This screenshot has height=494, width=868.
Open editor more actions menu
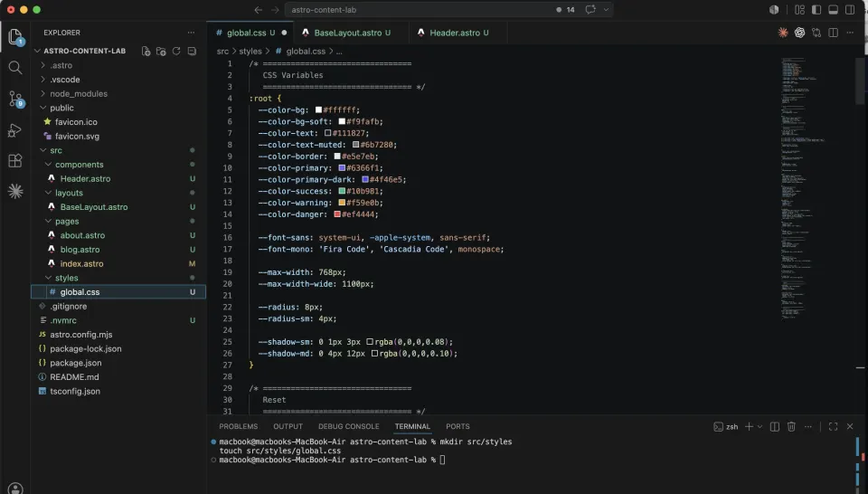(850, 33)
